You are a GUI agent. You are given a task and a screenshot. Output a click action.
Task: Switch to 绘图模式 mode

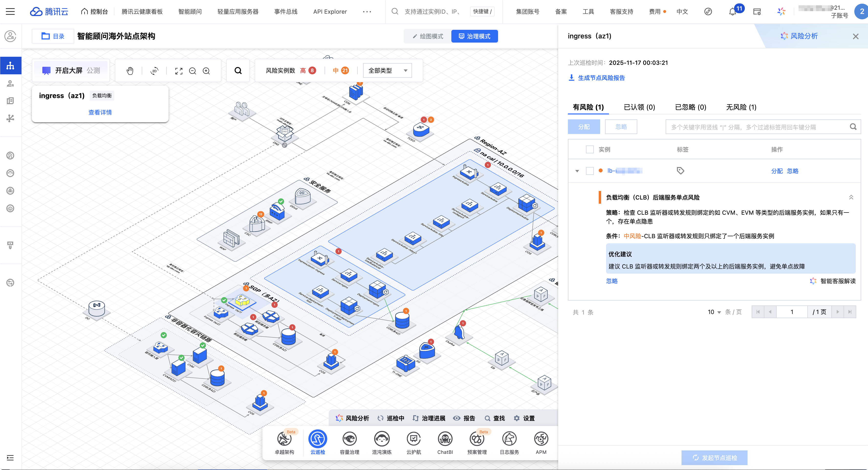pos(428,36)
